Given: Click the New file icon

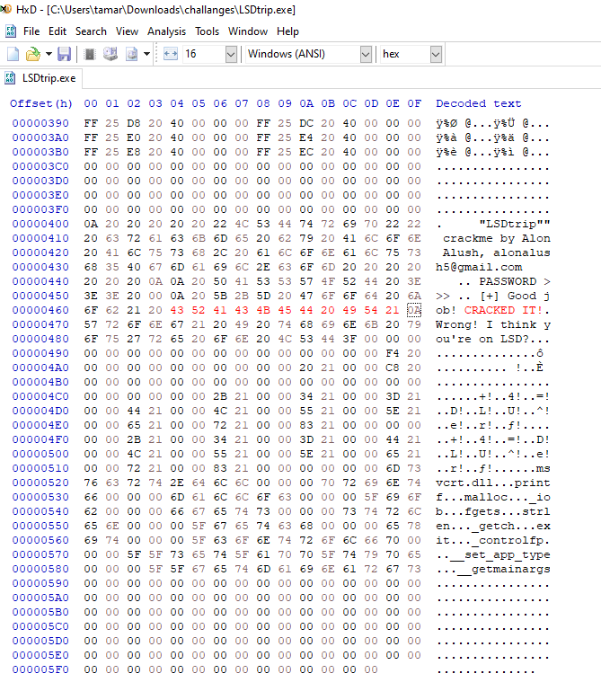Looking at the screenshot, I should coord(13,54).
